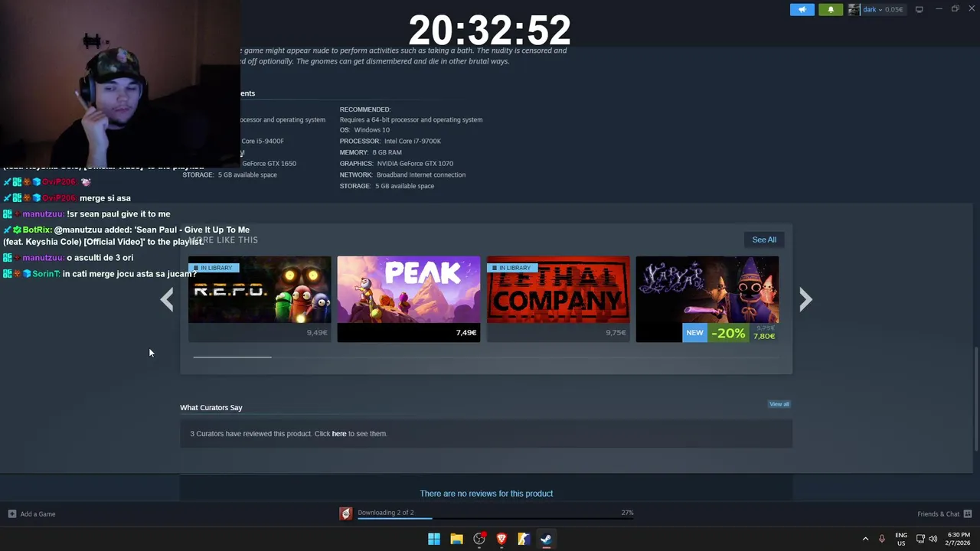
Task: Click the Friends & Chat icon
Action: tap(968, 514)
